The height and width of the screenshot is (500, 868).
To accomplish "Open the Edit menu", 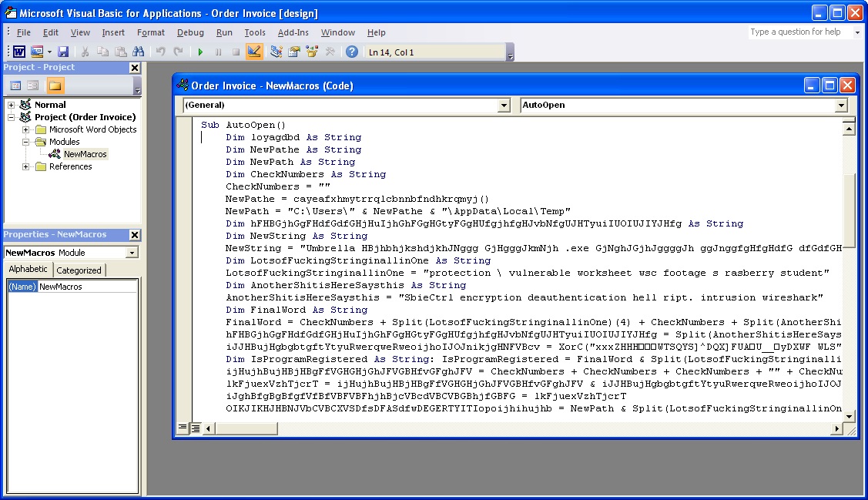I will coord(50,32).
